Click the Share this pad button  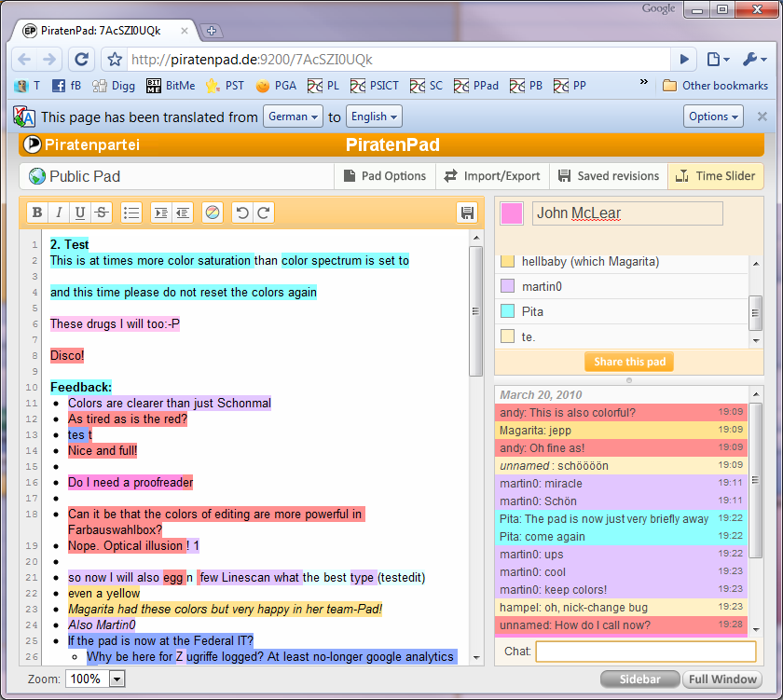(629, 362)
